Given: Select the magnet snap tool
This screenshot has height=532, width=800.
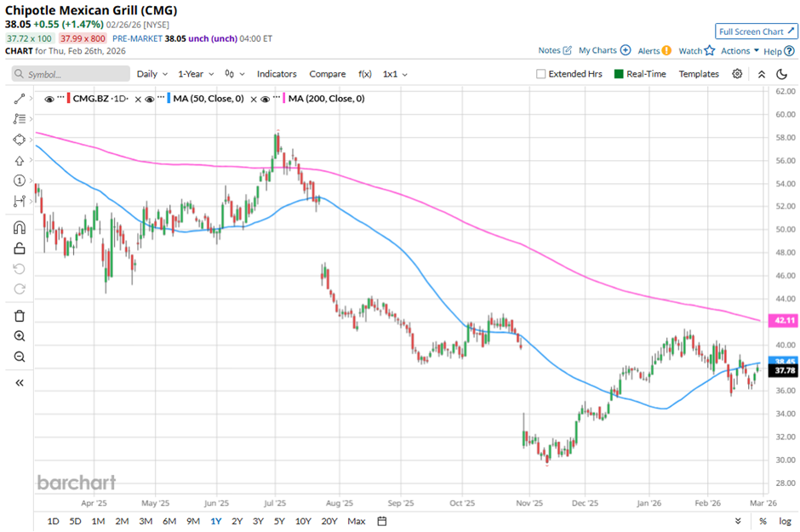Looking at the screenshot, I should 19,228.
